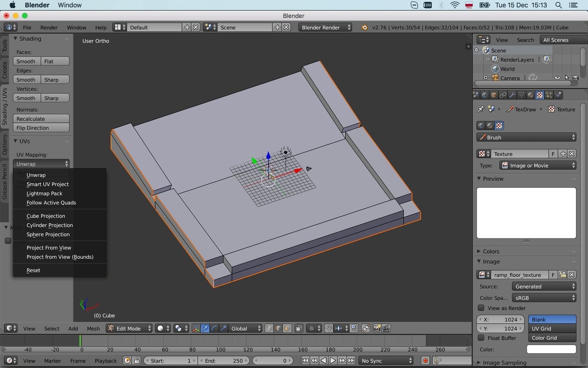The image size is (588, 368).
Task: Open the Object properties tab (cube icon)
Action: click(x=494, y=95)
